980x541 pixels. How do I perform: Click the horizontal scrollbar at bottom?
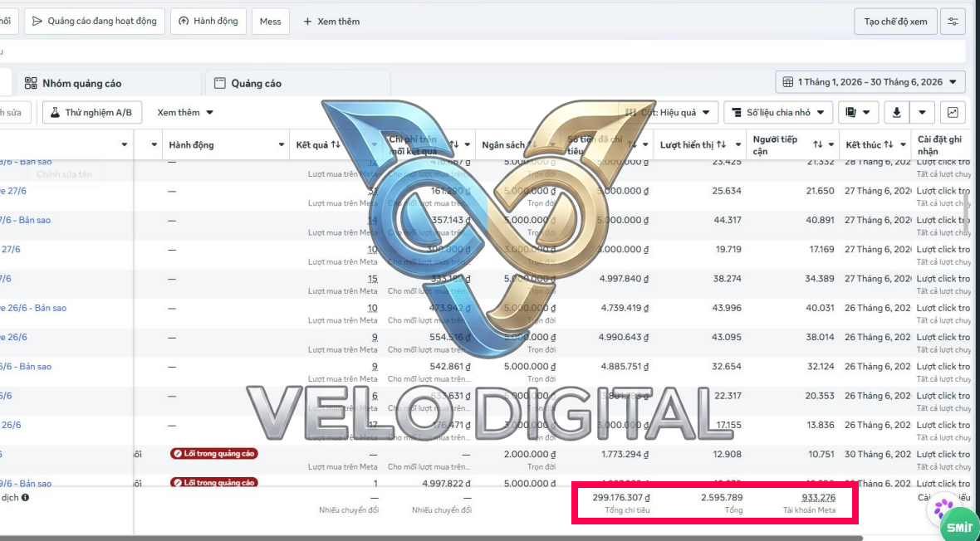click(x=431, y=538)
